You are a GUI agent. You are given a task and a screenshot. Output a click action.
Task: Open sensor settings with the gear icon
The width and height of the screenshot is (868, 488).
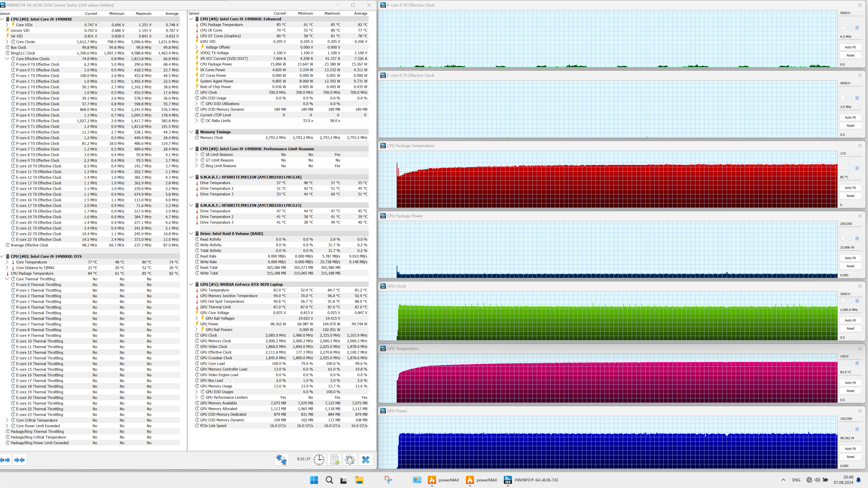(x=350, y=459)
